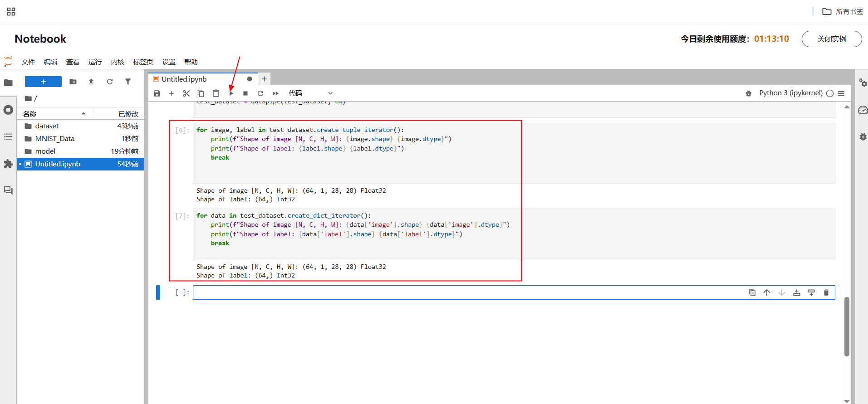Open the file browser sidebar panel

click(x=8, y=83)
